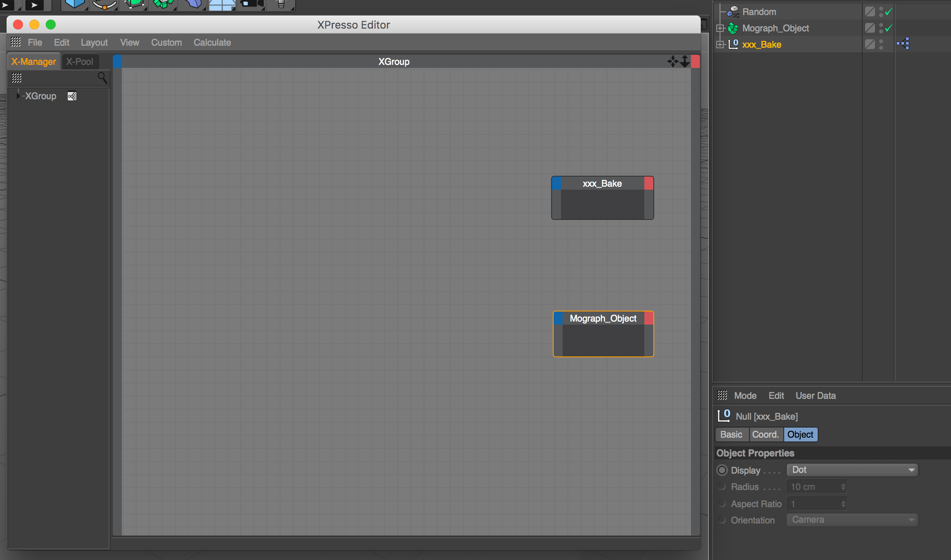Click the red output port of xxx_Bake node
This screenshot has height=560, width=951.
pos(648,184)
